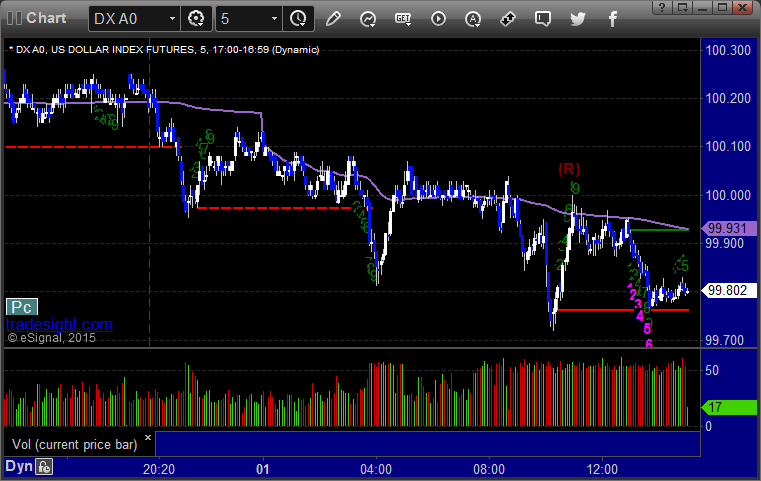Click the link/pin windows icon
Image resolution: width=761 pixels, height=481 pixels.
tap(508, 19)
